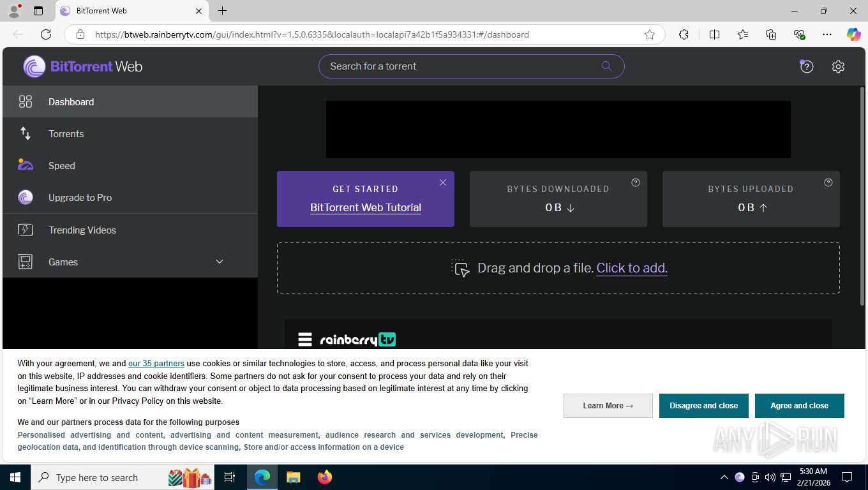Open the notification center icon

[847, 477]
